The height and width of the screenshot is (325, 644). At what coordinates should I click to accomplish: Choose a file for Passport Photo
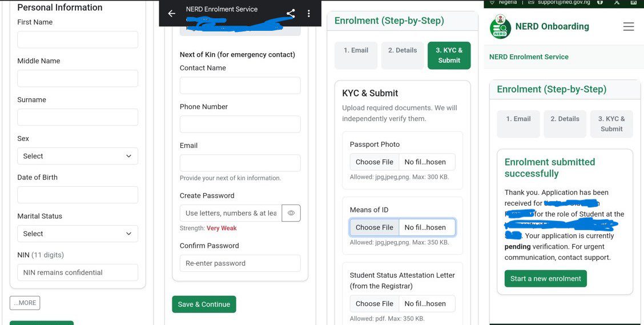[375, 162]
